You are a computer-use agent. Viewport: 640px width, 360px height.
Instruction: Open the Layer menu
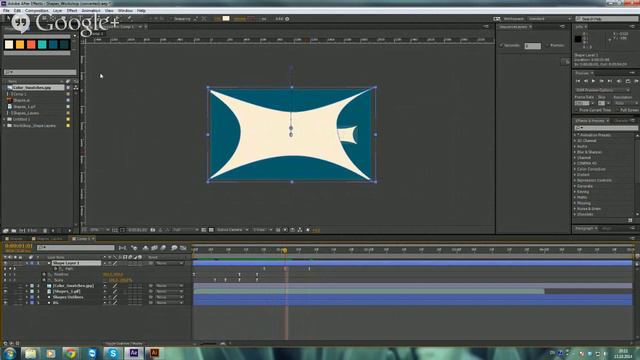[x=58, y=11]
